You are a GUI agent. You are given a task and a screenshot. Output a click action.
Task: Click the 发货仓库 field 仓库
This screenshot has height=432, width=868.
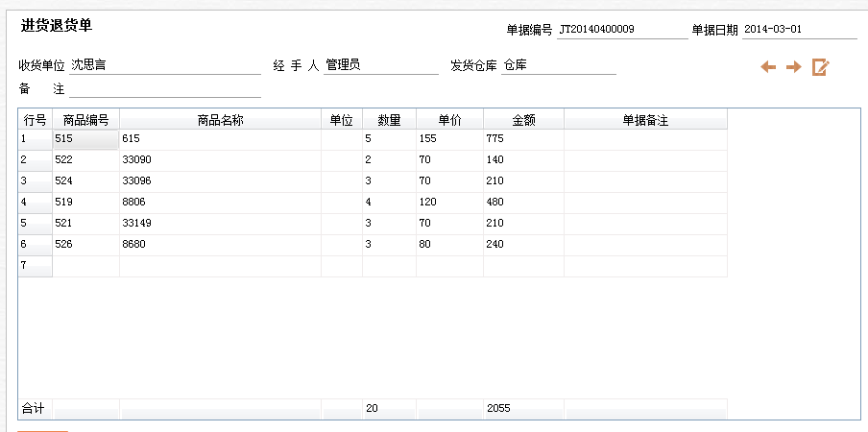click(559, 65)
